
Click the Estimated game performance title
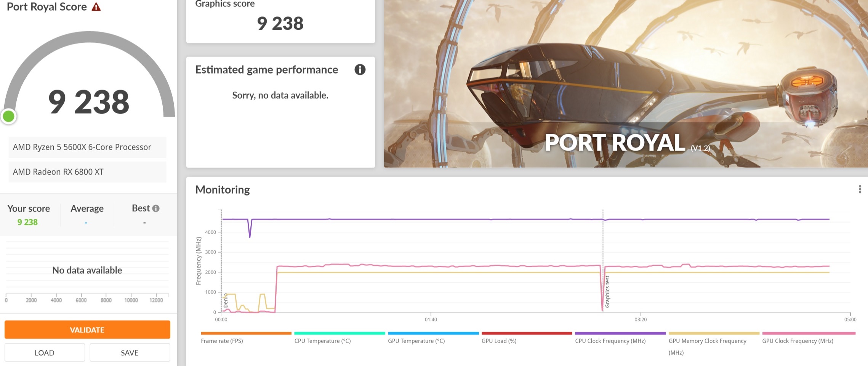pos(267,70)
